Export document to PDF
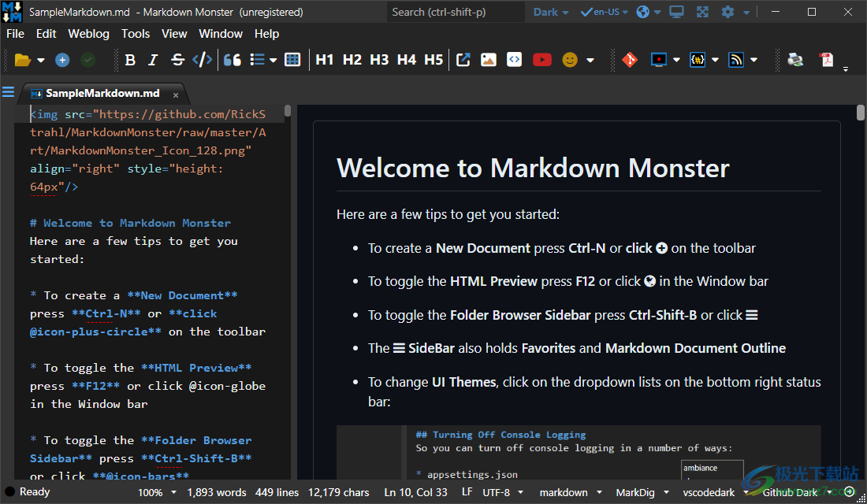 coord(827,60)
